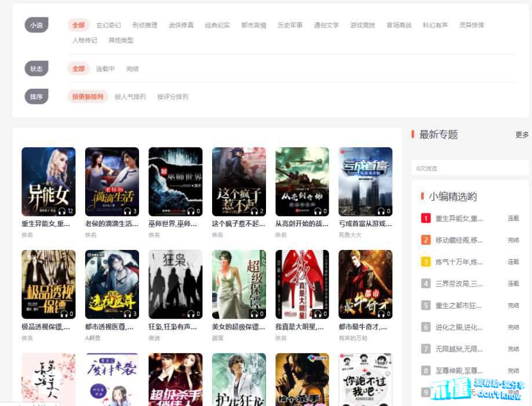Select the 刑侦推理 category filter
532x406 pixels.
145,25
